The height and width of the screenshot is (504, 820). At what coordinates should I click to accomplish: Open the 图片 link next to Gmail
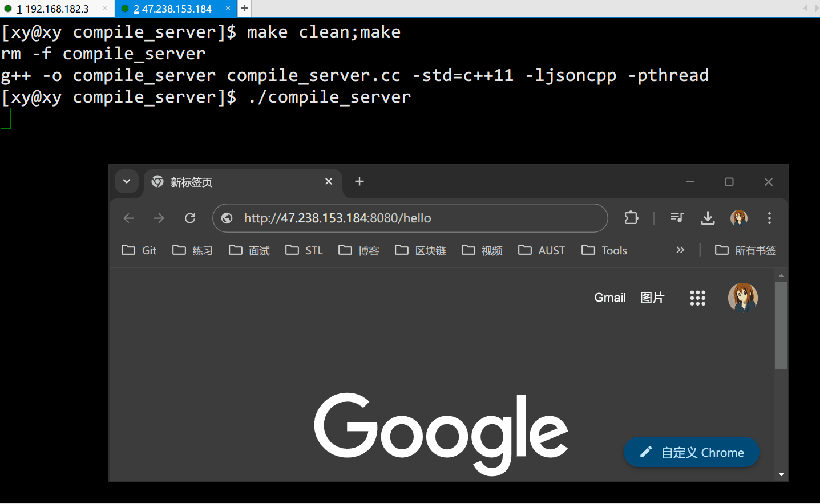(x=652, y=297)
